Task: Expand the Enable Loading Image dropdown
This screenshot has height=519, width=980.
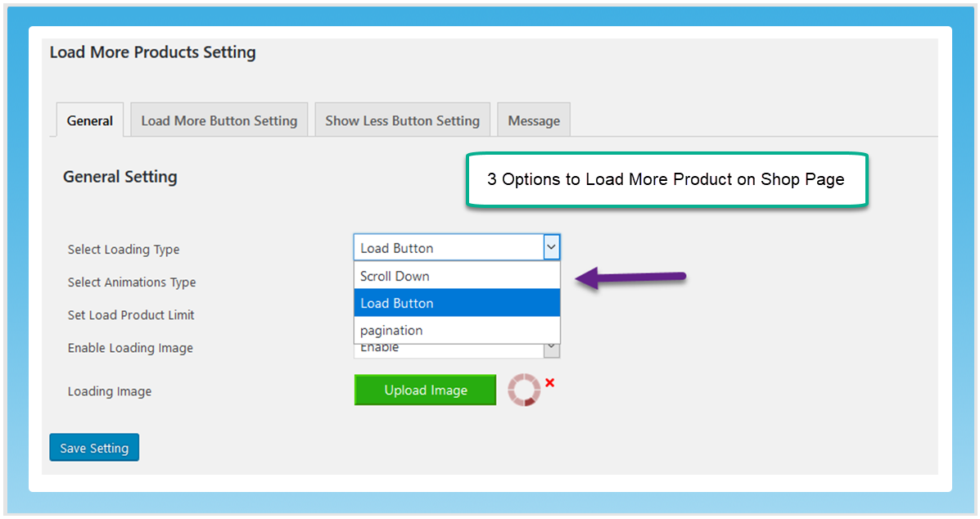Action: click(x=550, y=347)
